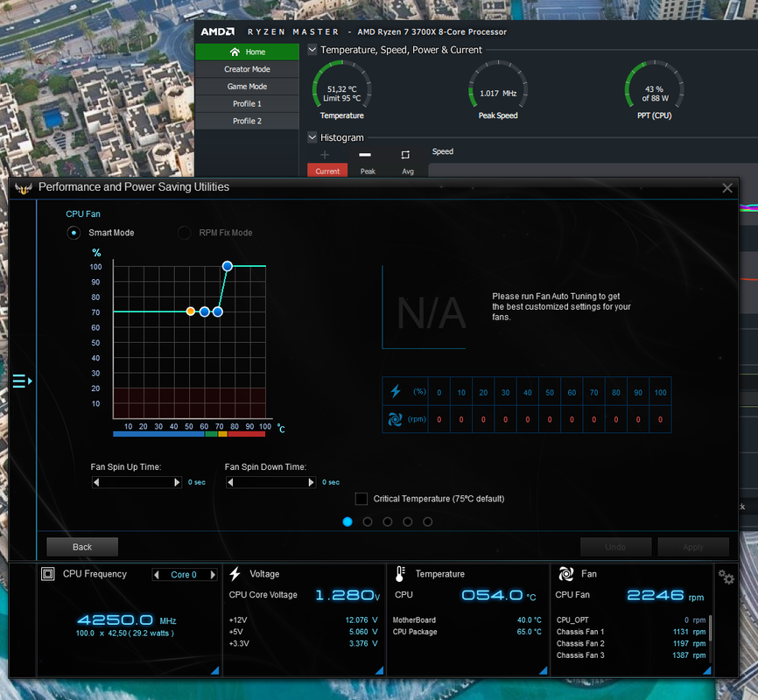
Task: Click the Apply button
Action: 693,547
